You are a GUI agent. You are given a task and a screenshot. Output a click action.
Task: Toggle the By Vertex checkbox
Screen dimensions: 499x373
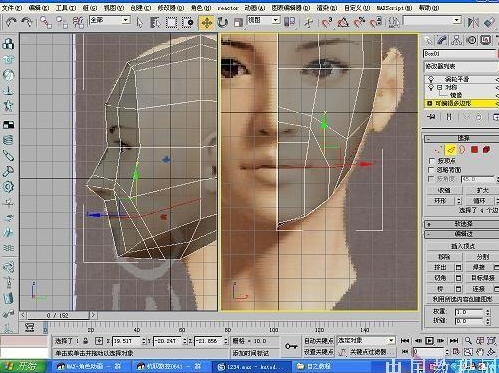432,161
